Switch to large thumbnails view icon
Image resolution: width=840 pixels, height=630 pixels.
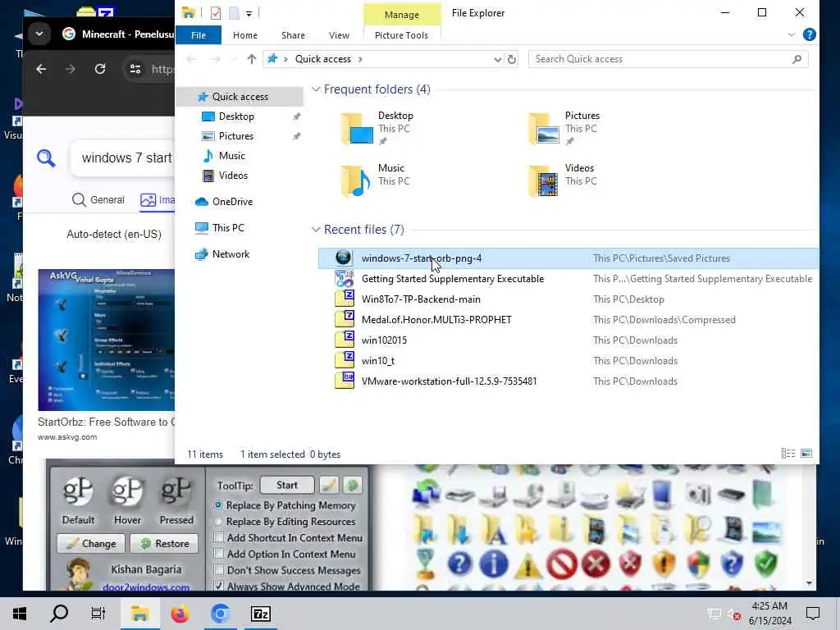point(806,453)
